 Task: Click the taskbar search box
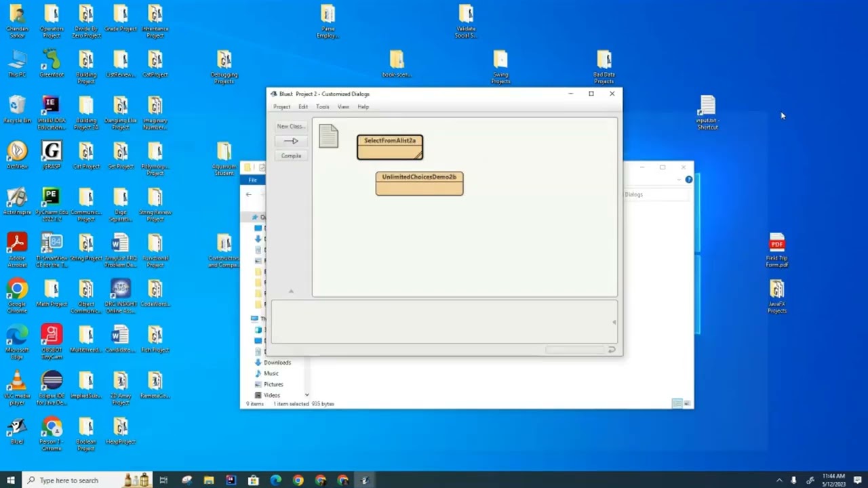tap(87, 481)
